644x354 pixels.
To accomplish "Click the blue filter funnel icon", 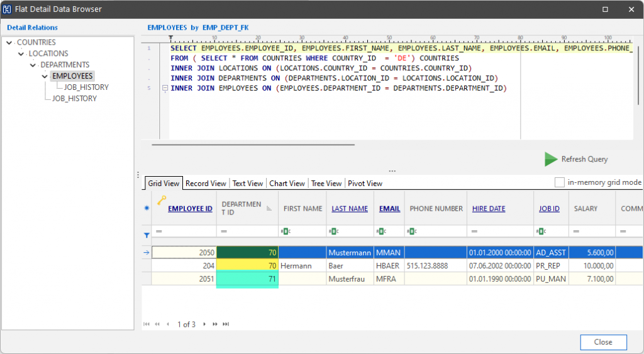I will tap(147, 235).
